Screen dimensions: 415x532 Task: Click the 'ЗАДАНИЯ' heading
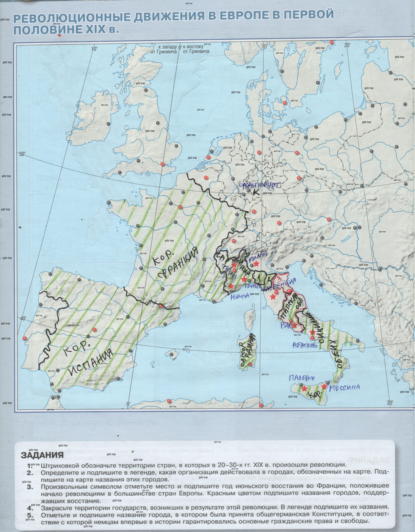click(42, 455)
